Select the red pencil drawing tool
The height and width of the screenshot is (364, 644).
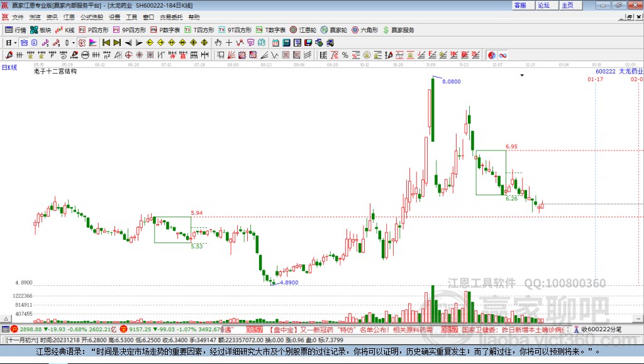point(9,55)
